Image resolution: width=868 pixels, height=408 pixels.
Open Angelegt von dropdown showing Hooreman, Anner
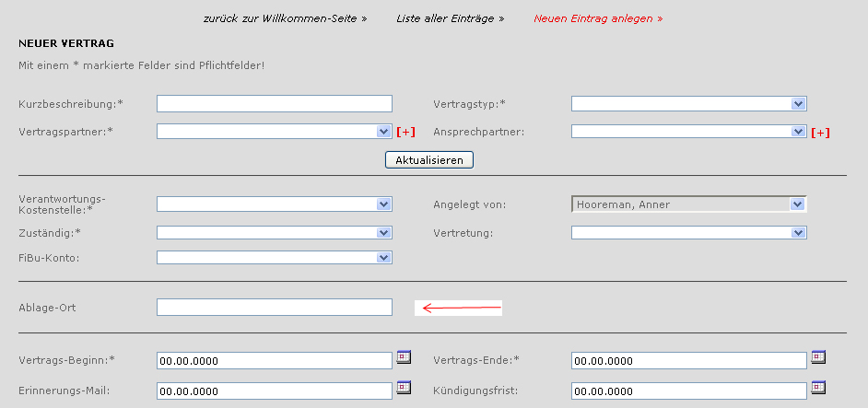tap(688, 204)
